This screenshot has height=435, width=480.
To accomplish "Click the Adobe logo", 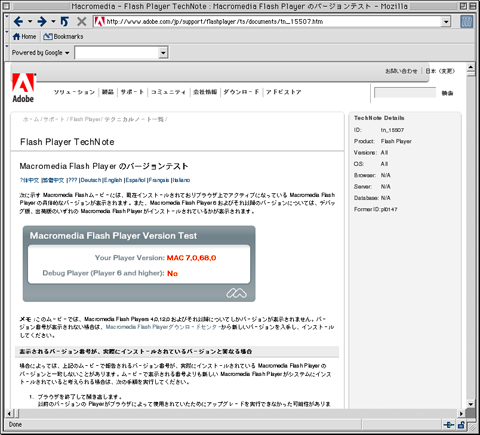I will 23,88.
